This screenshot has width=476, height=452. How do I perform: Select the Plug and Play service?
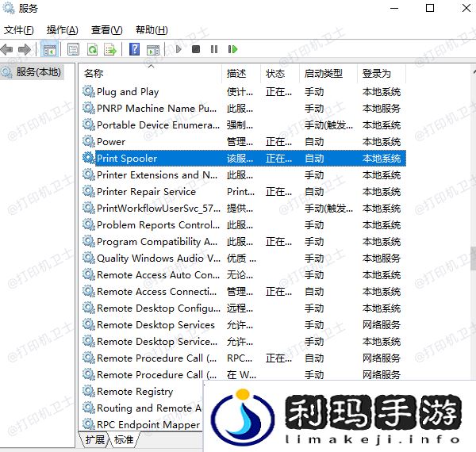point(128,92)
